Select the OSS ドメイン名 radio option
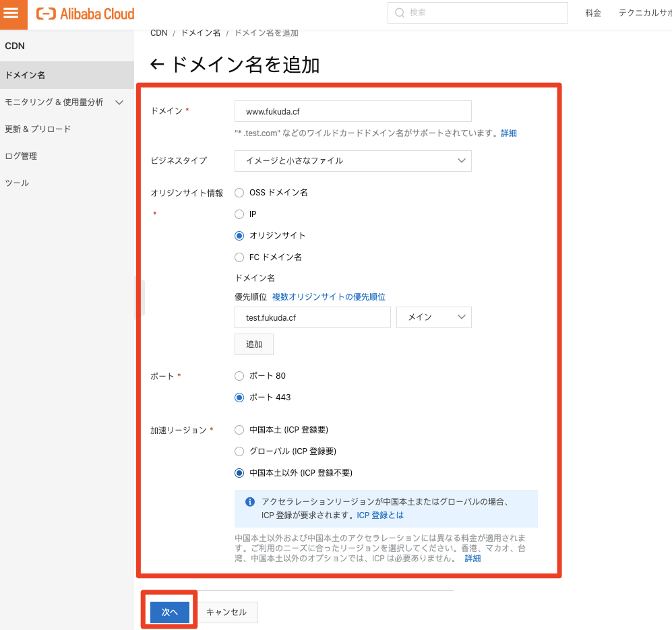Image resolution: width=672 pixels, height=630 pixels. [x=239, y=193]
